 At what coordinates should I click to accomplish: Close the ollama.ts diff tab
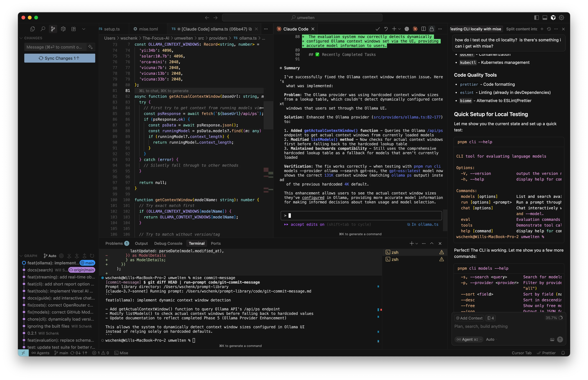pyautogui.click(x=256, y=29)
